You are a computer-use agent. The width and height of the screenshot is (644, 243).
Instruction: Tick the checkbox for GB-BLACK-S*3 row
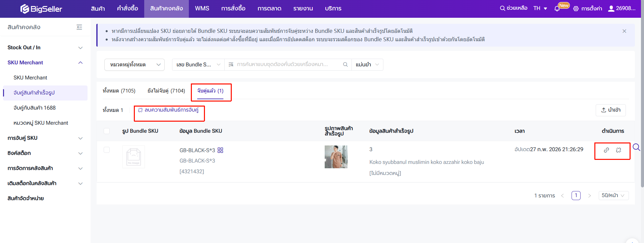pos(107,150)
